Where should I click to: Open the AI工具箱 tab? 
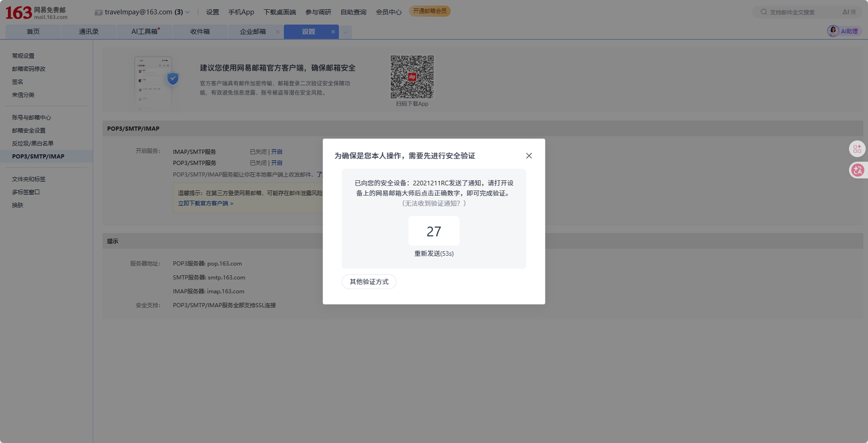coord(144,32)
